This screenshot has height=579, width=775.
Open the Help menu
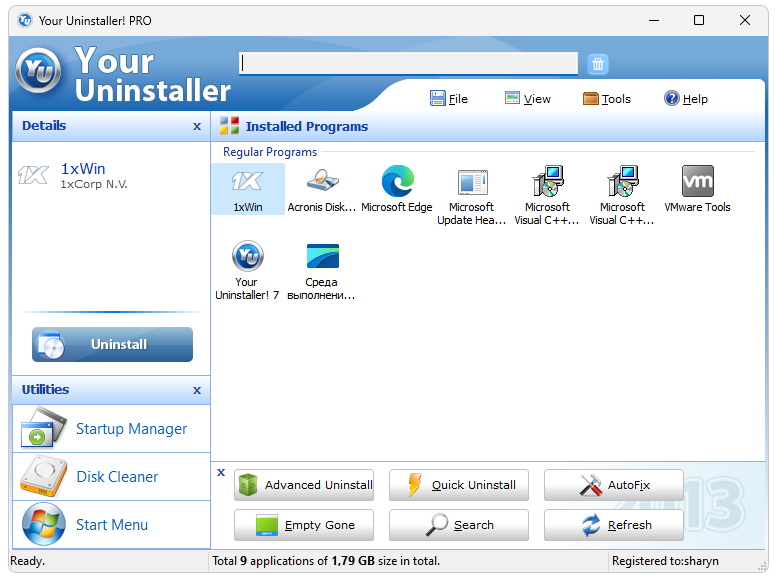(686, 99)
